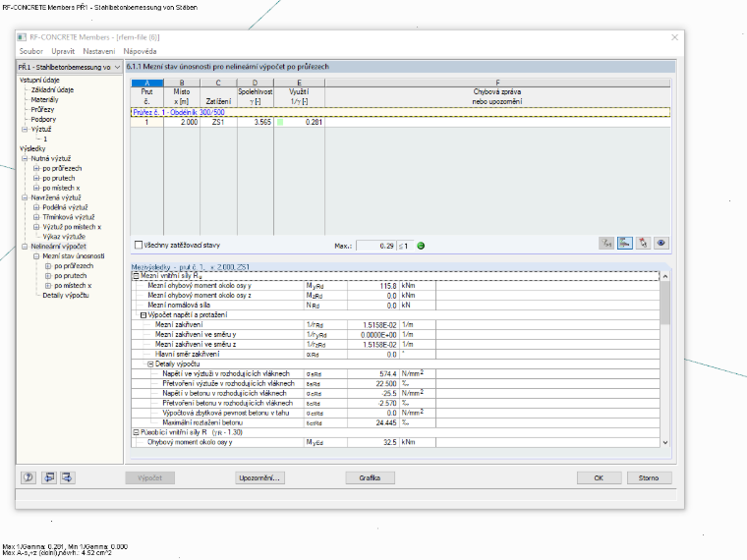The image size is (747, 560).
Task: Click the filter greater-than-one icon
Action: (x=606, y=244)
